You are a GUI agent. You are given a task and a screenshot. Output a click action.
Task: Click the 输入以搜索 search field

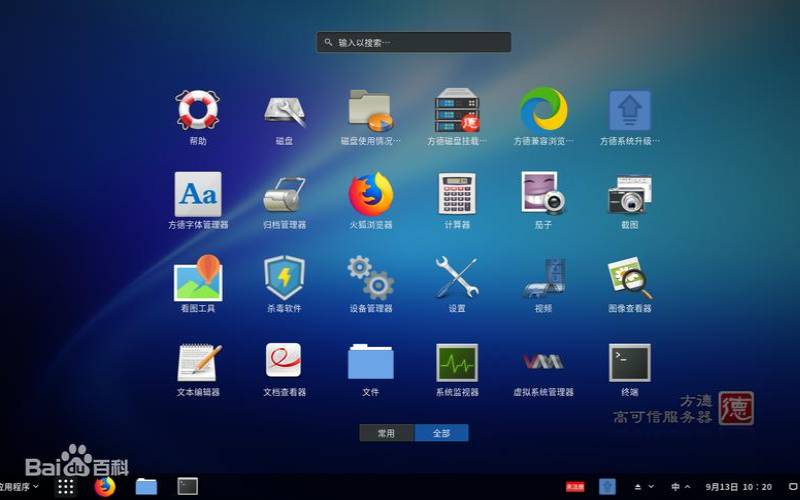click(x=414, y=42)
